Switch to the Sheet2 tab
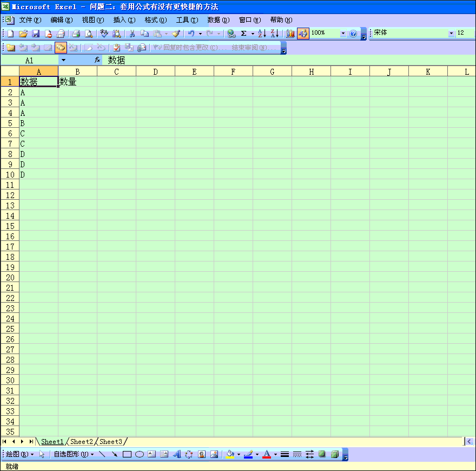The width and height of the screenshot is (476, 471). coord(82,442)
